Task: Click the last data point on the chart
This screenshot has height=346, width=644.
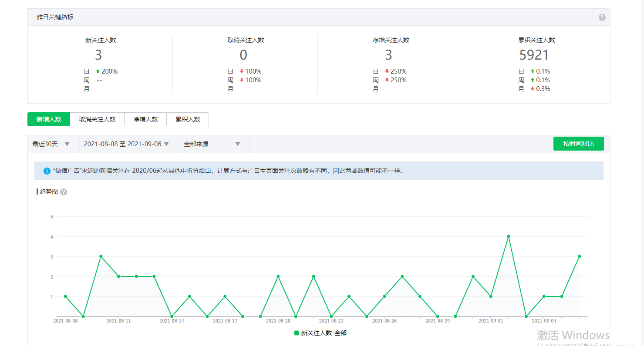Action: click(579, 256)
